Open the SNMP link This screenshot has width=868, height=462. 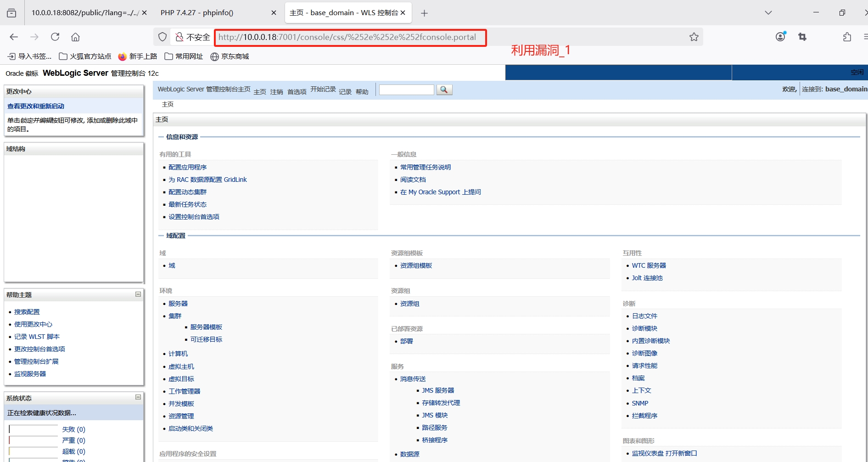640,403
